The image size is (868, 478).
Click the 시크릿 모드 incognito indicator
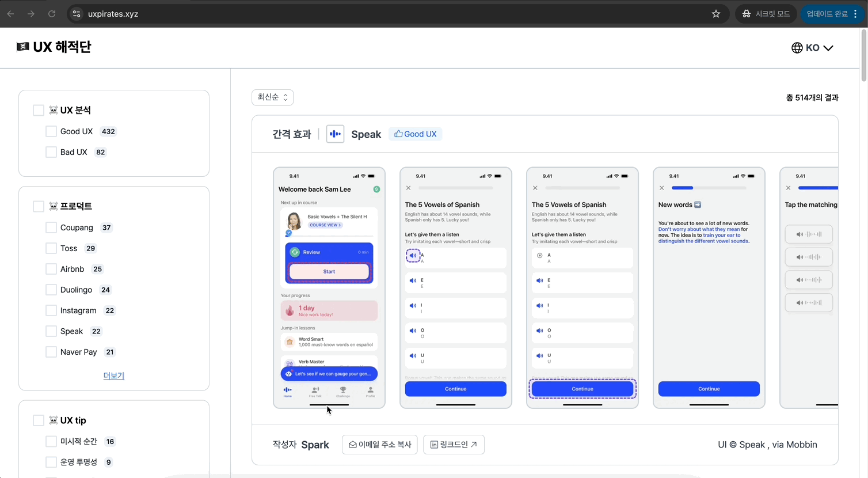(x=766, y=14)
